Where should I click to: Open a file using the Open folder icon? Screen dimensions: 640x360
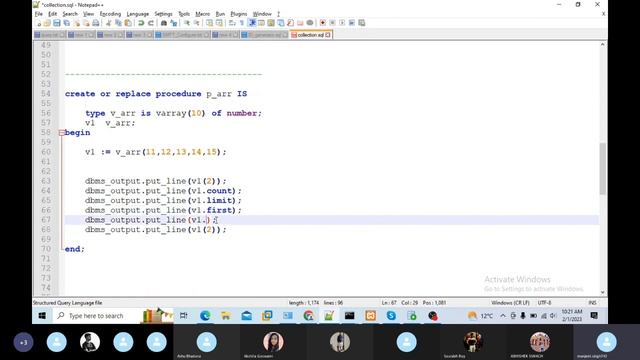click(x=47, y=23)
